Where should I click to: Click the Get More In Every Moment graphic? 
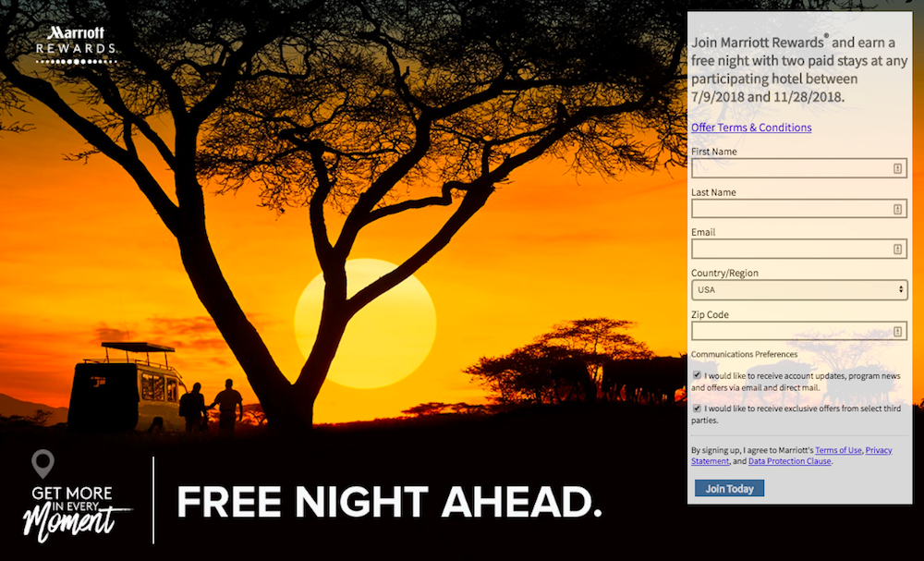77,513
